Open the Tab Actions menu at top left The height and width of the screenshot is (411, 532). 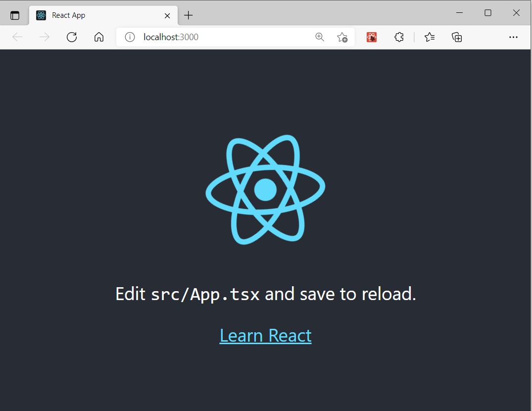15,15
